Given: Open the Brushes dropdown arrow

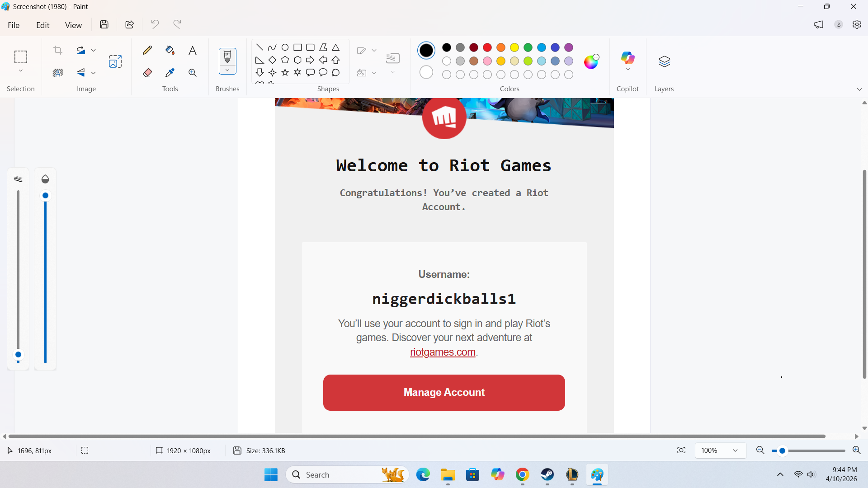Looking at the screenshot, I should [227, 70].
